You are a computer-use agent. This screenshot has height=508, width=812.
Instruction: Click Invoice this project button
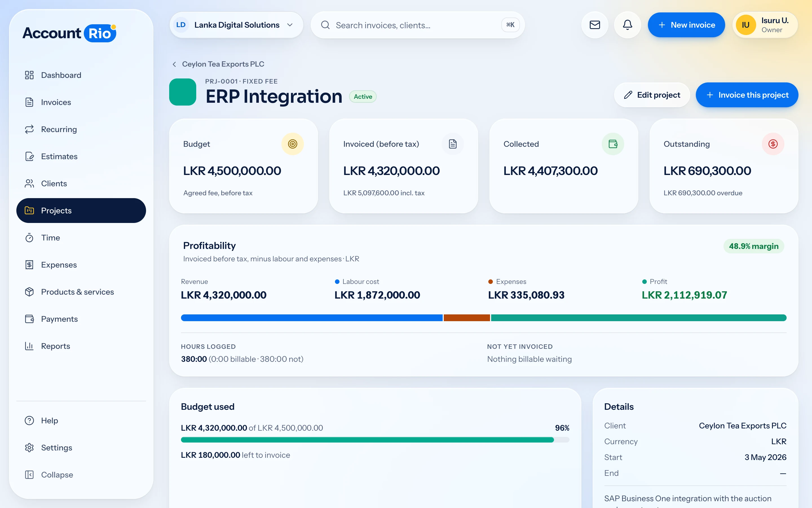point(747,95)
